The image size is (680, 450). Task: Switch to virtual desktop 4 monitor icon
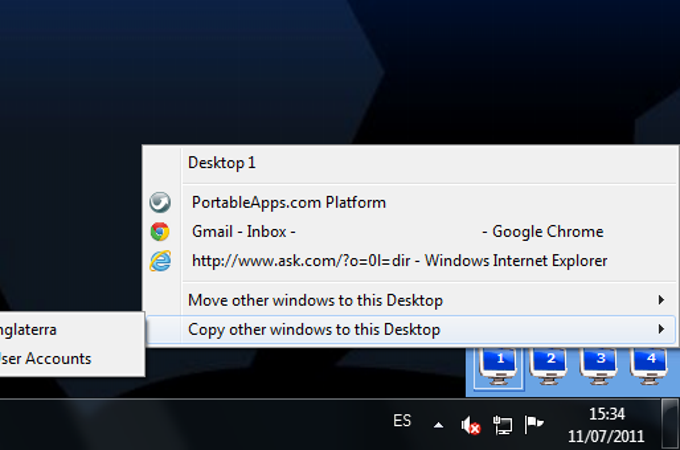point(650,368)
